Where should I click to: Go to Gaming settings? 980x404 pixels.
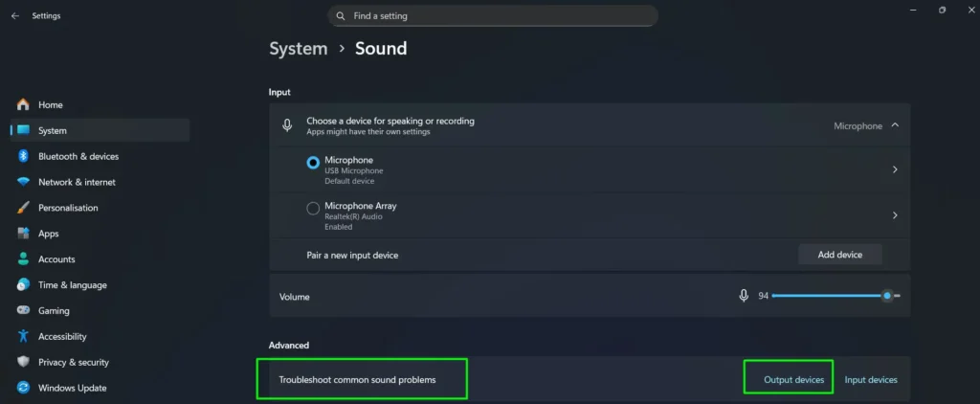pos(100,310)
